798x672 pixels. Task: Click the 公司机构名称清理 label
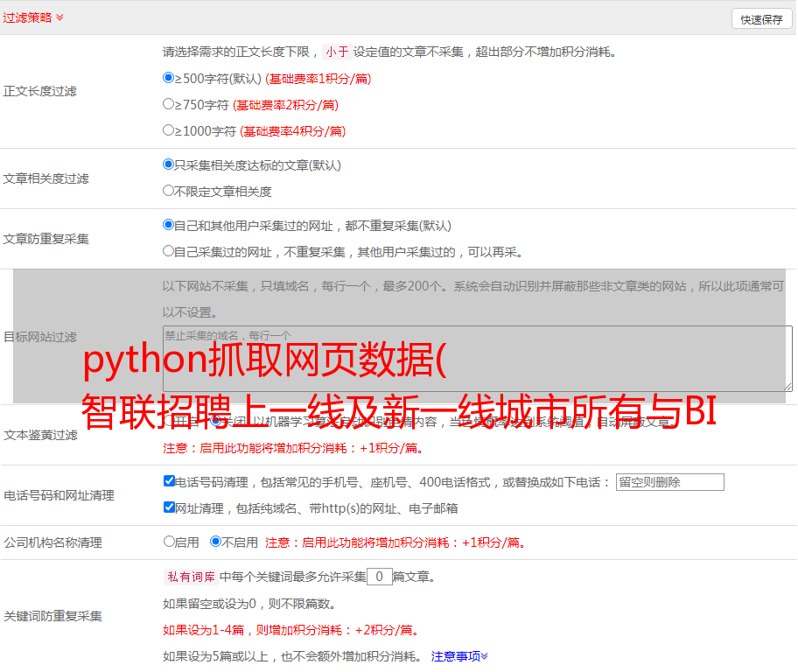click(x=52, y=542)
